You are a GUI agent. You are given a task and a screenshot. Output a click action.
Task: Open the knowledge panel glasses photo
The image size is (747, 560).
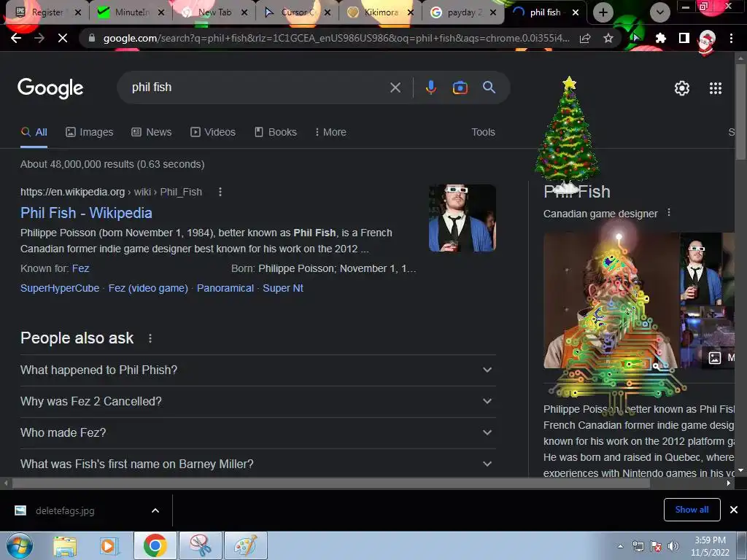click(x=701, y=268)
